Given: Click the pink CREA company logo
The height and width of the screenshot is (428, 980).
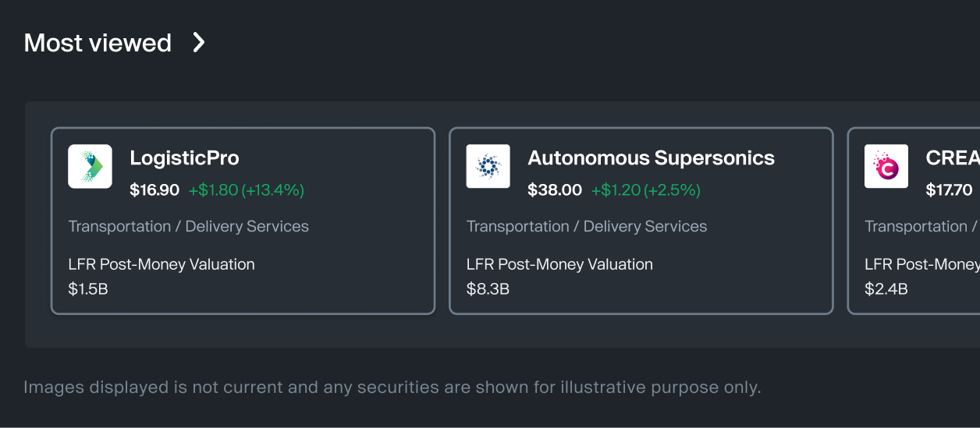Looking at the screenshot, I should pos(886,166).
